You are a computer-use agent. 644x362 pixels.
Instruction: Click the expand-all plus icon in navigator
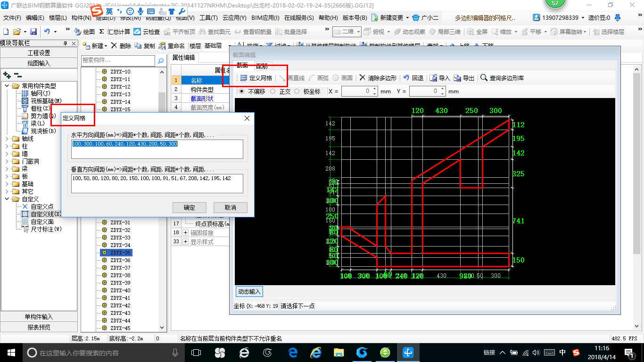point(7,74)
